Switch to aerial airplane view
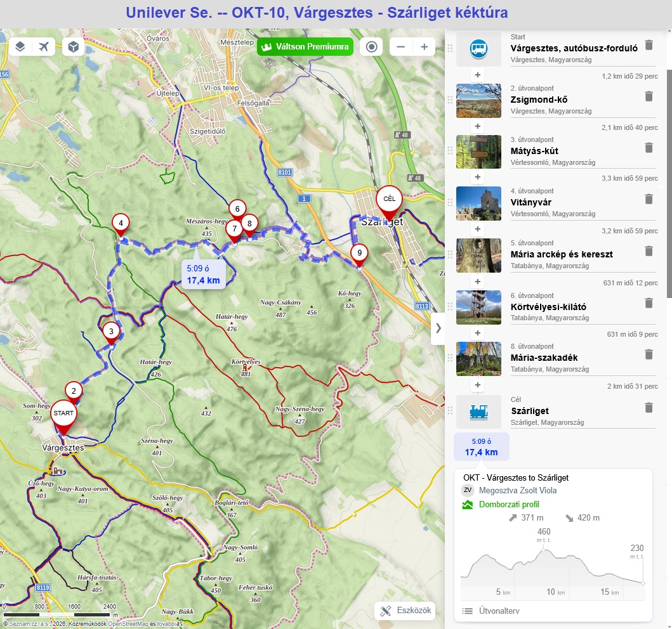The width and height of the screenshot is (672, 629). pyautogui.click(x=43, y=47)
